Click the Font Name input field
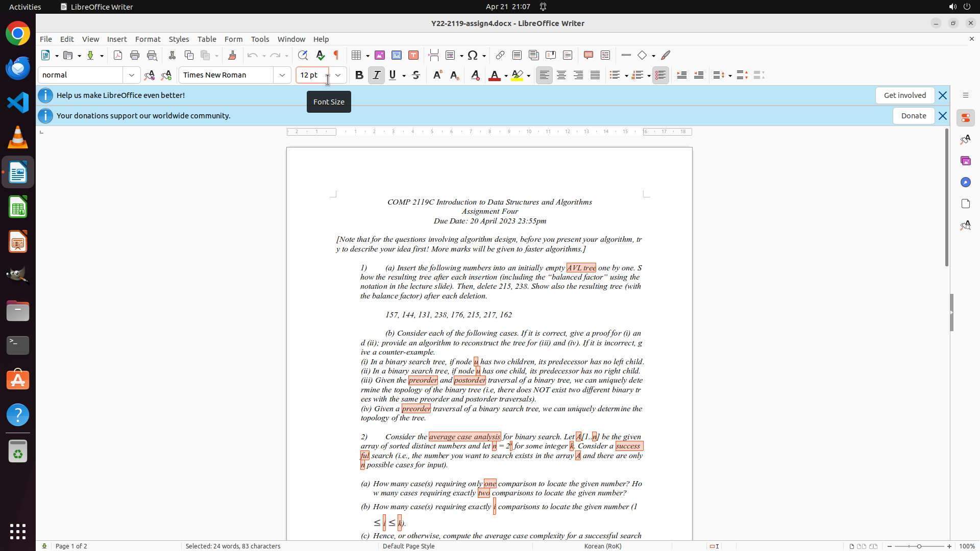This screenshot has width=980, height=551. [x=226, y=75]
